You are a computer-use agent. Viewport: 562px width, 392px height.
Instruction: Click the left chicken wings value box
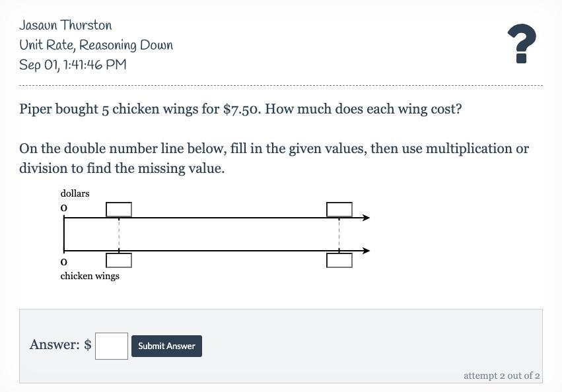pos(119,260)
